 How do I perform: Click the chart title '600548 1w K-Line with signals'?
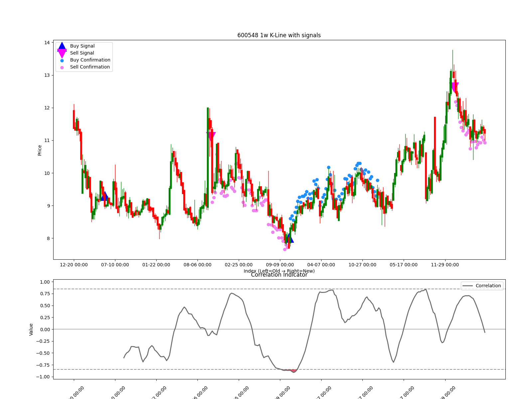[279, 35]
